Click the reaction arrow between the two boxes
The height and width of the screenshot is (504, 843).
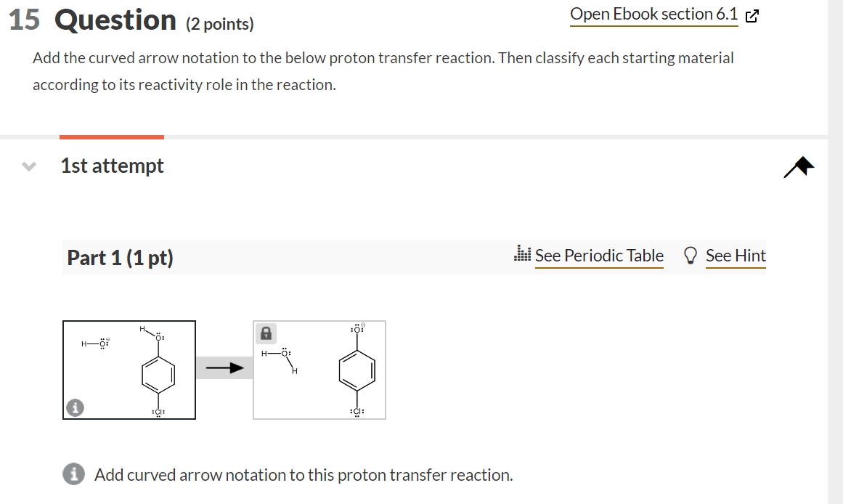point(226,367)
